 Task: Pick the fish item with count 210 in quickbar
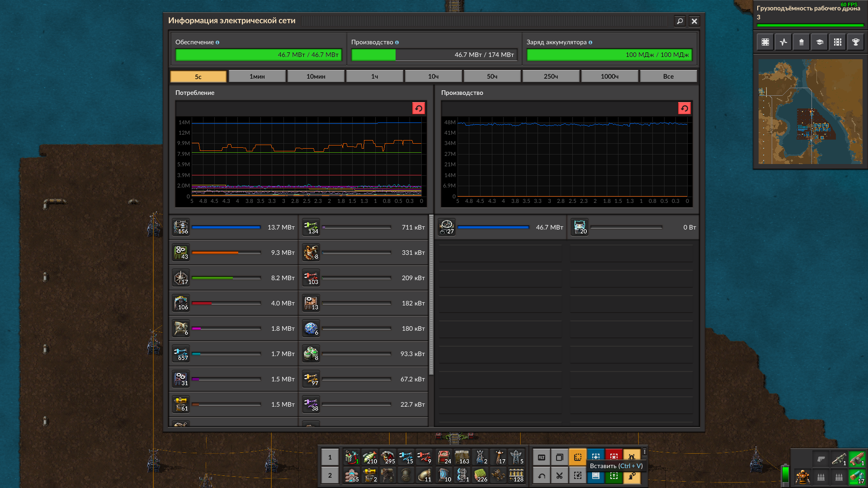click(x=370, y=457)
